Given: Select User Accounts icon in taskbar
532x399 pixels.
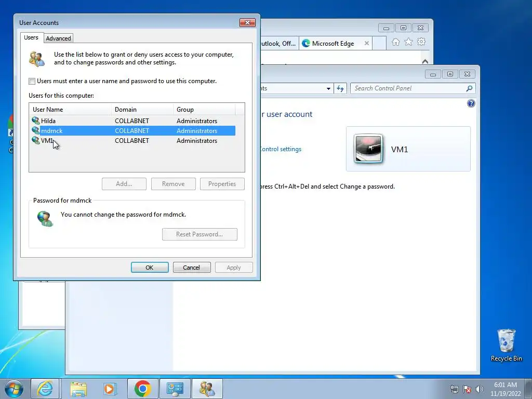Looking at the screenshot, I should [x=207, y=389].
